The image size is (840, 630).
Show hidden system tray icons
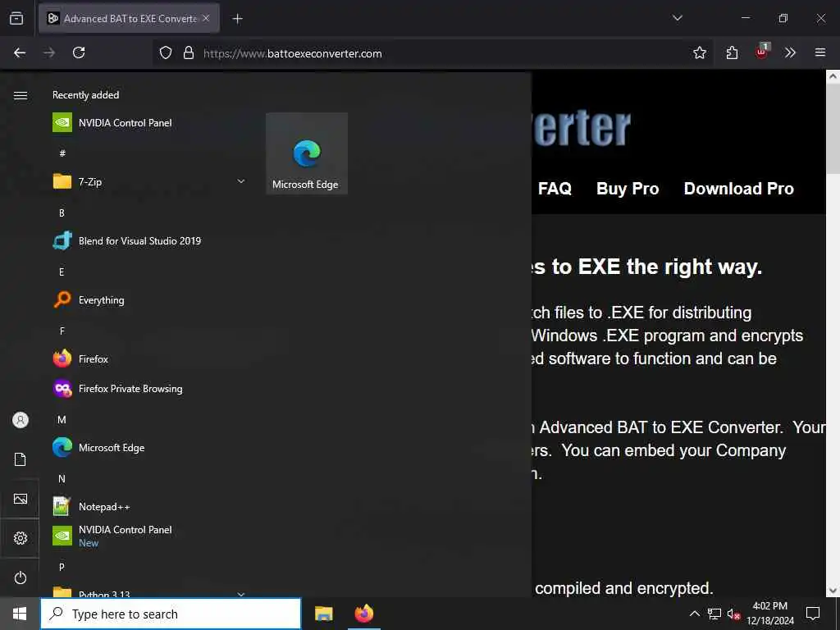coord(694,614)
